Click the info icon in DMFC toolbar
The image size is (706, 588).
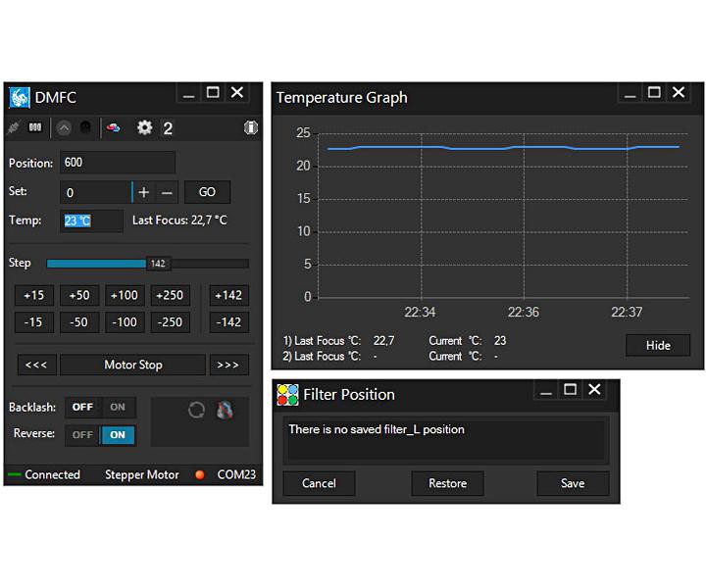(251, 127)
